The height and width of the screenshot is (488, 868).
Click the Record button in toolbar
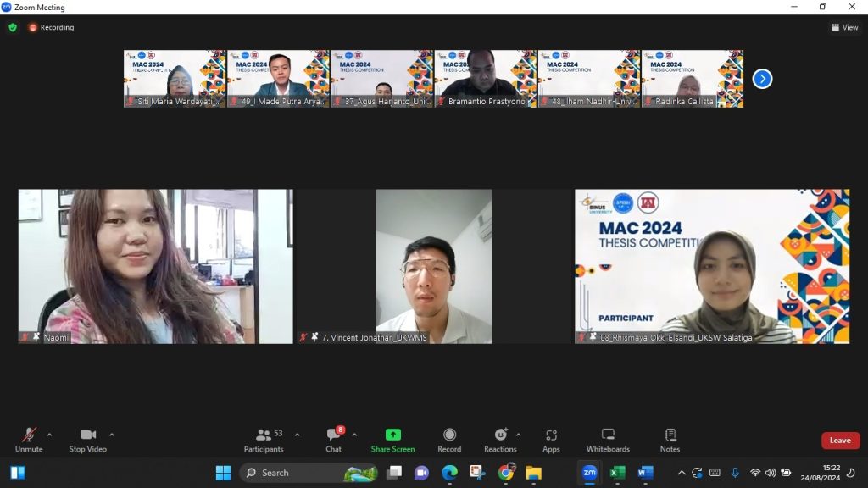click(x=449, y=439)
